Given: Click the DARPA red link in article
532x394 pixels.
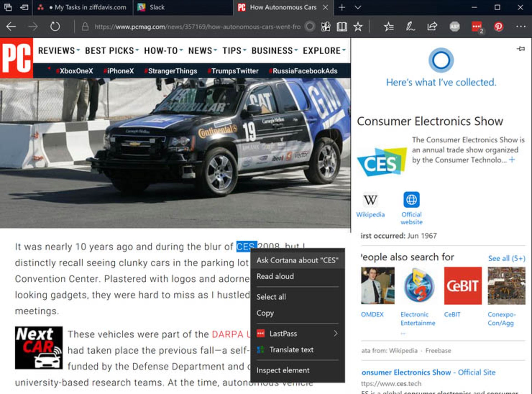Looking at the screenshot, I should 231,334.
